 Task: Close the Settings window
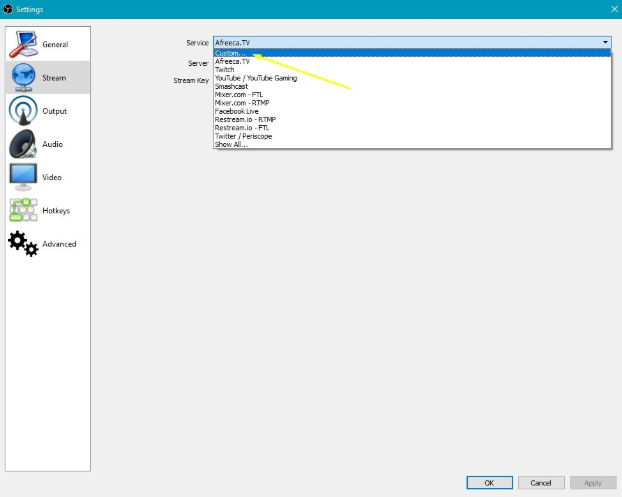pos(614,9)
